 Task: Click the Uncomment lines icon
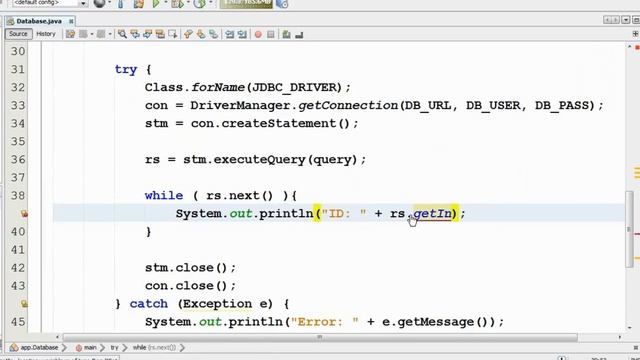point(299,35)
